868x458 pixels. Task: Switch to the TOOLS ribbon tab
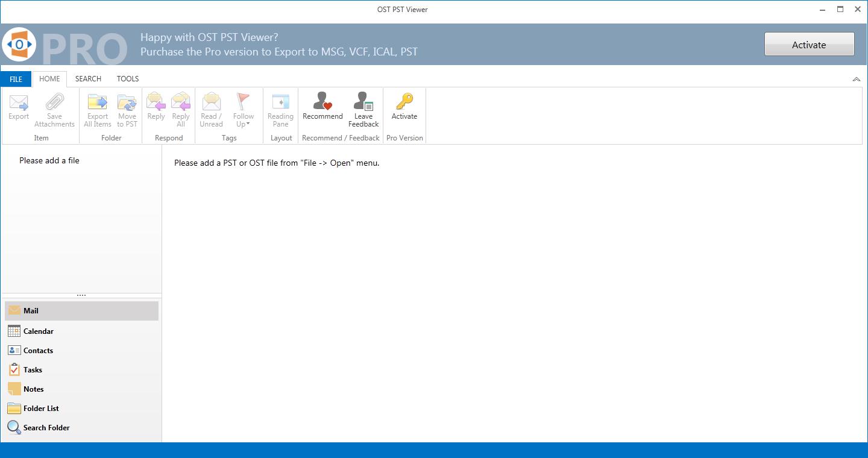click(x=128, y=79)
